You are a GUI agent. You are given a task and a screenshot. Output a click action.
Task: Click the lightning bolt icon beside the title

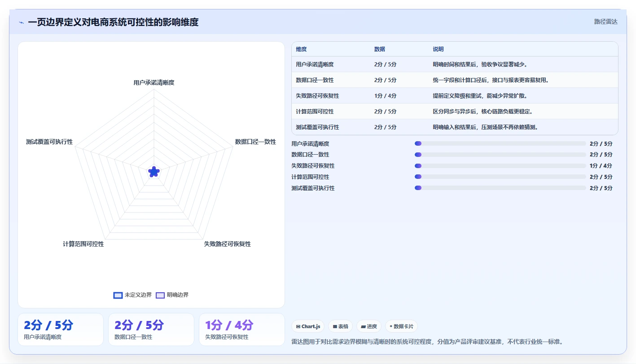21,22
